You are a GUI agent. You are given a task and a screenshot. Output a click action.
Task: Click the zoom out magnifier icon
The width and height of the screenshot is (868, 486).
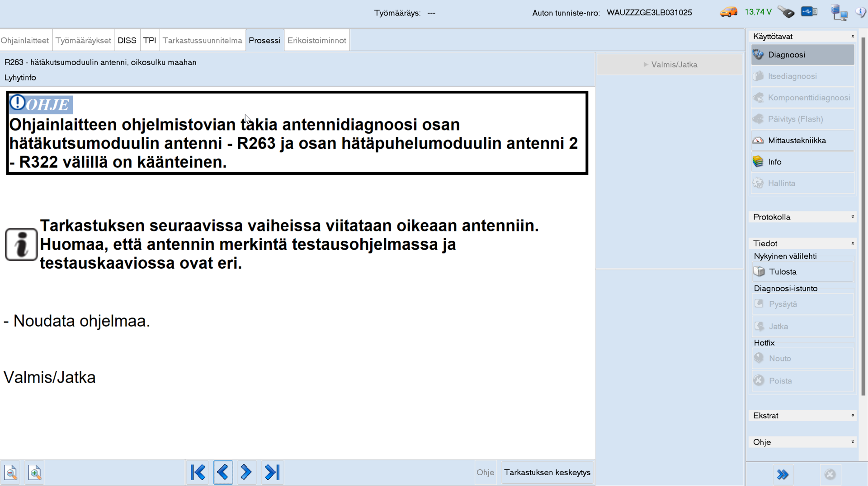pos(11,472)
